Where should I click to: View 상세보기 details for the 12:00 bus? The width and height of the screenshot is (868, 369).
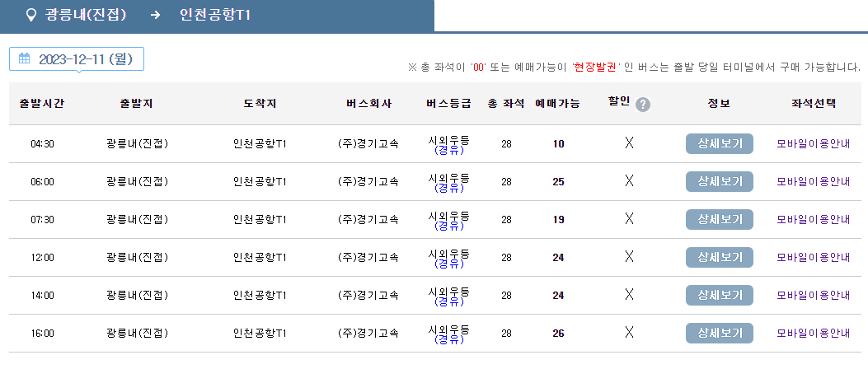pos(719,257)
